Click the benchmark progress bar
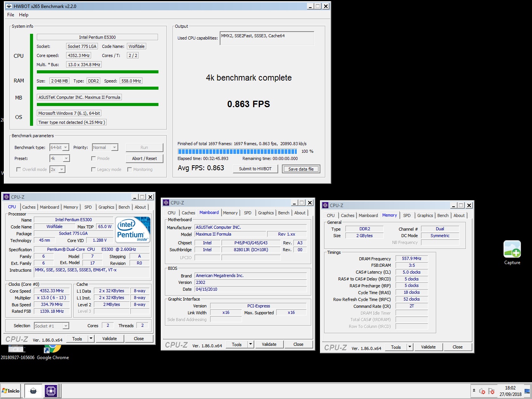532x399 pixels. 238,151
